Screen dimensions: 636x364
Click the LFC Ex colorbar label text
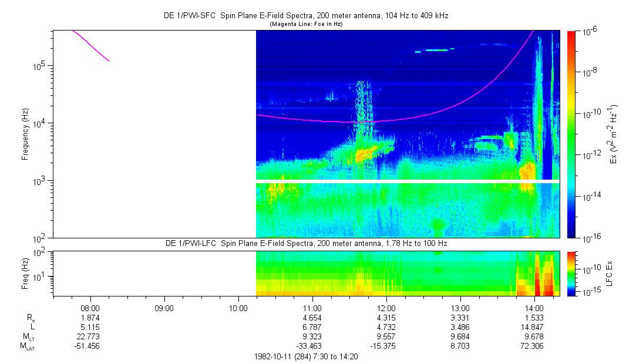613,273
